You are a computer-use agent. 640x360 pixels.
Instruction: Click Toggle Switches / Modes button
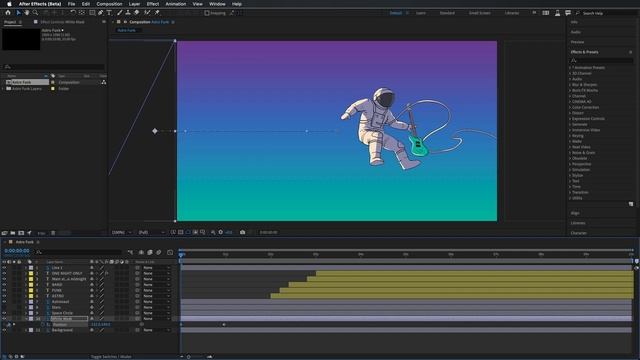111,357
